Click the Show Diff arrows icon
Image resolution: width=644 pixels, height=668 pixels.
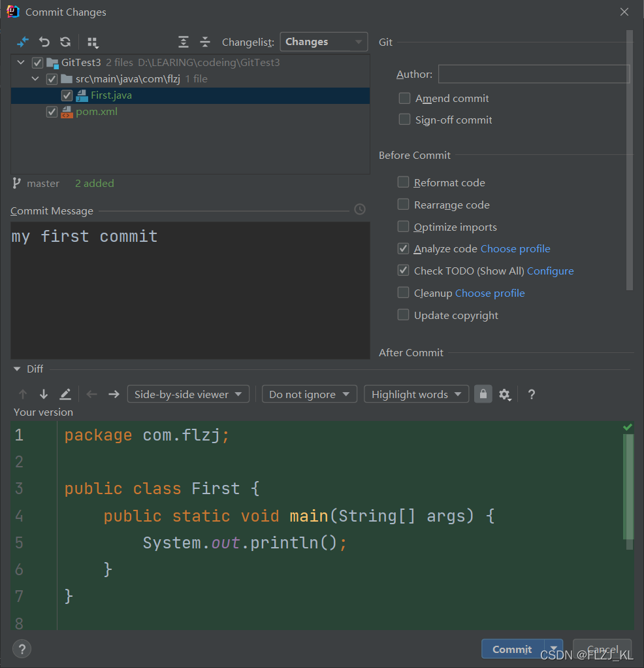[x=23, y=42]
